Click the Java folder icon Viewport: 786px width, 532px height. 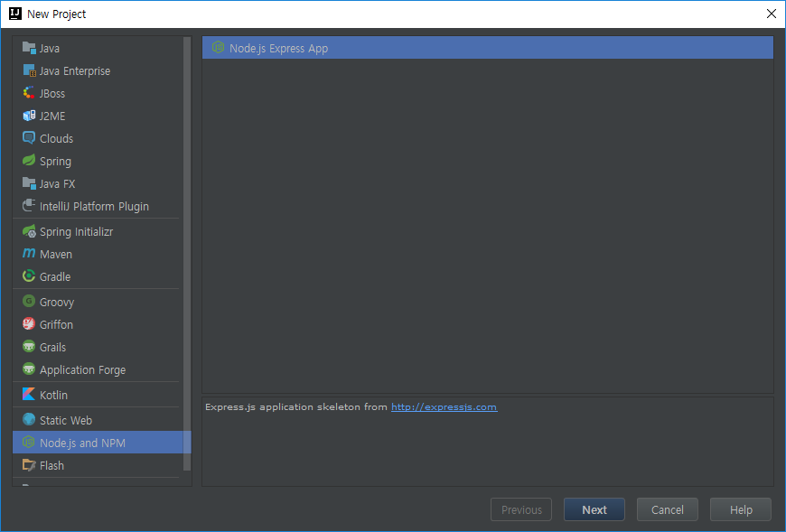click(29, 48)
